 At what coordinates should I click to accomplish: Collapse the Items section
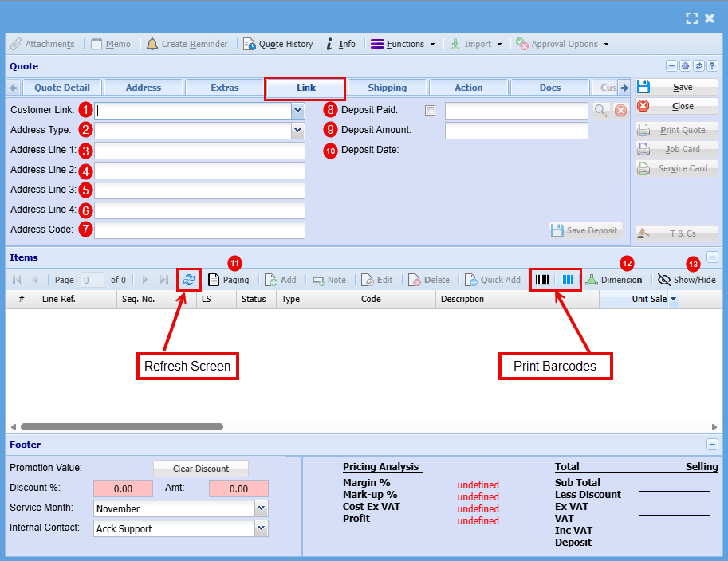point(712,257)
